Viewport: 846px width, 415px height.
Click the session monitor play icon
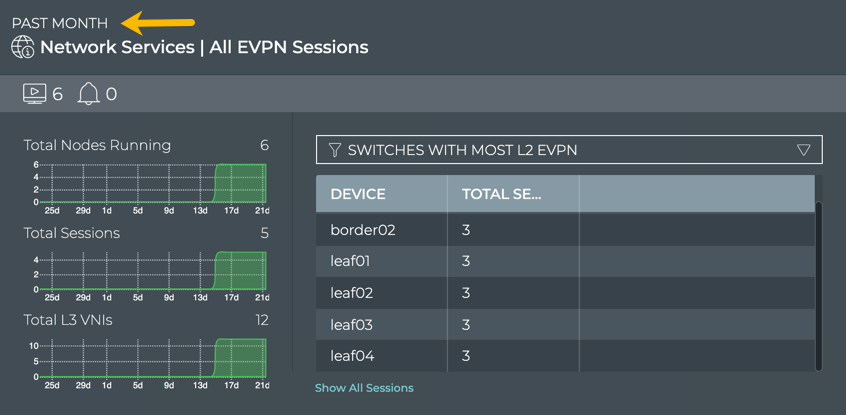(x=34, y=94)
